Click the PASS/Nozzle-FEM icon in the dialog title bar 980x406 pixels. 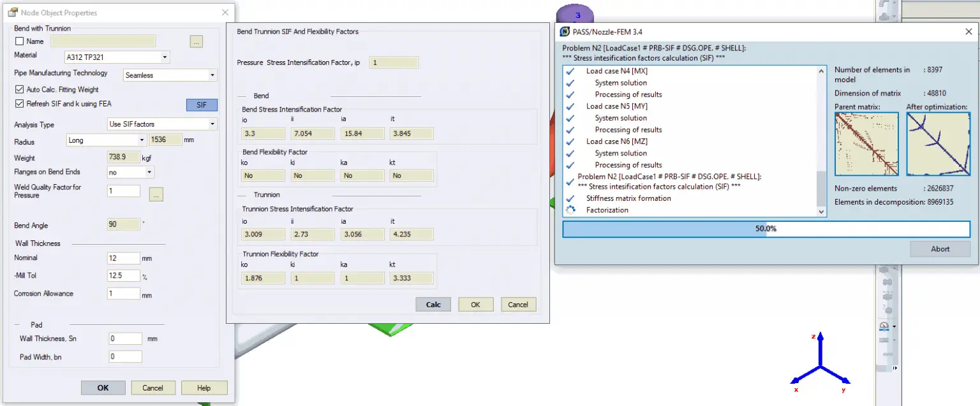tap(564, 31)
